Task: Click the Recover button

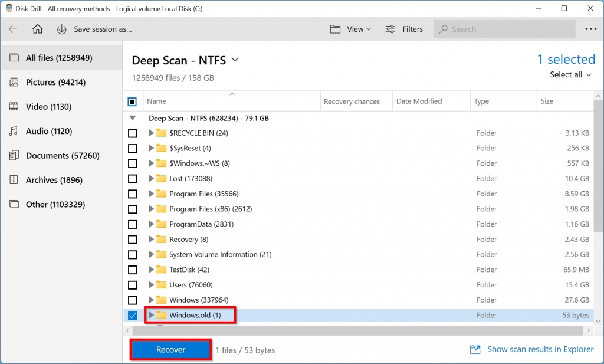Action: click(x=170, y=349)
